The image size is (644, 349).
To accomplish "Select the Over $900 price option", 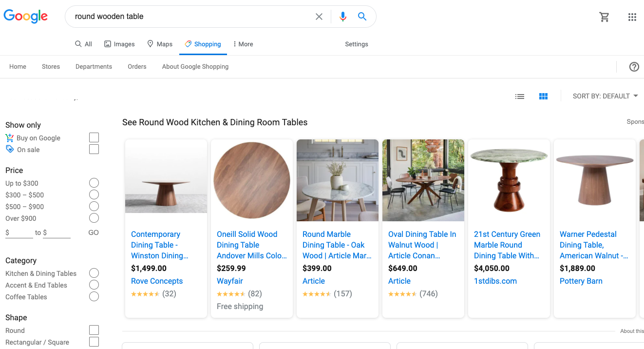I will (x=94, y=218).
